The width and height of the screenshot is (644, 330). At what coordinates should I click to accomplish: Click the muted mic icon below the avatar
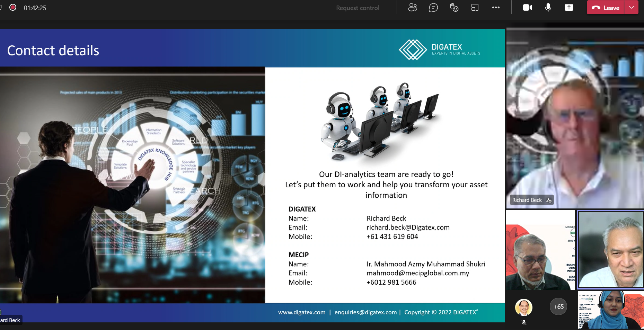pos(524,322)
